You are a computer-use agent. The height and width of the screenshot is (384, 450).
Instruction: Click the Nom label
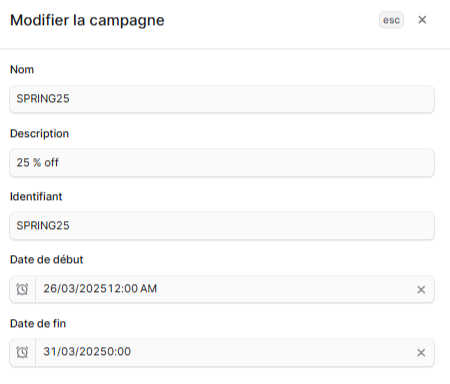pyautogui.click(x=22, y=69)
